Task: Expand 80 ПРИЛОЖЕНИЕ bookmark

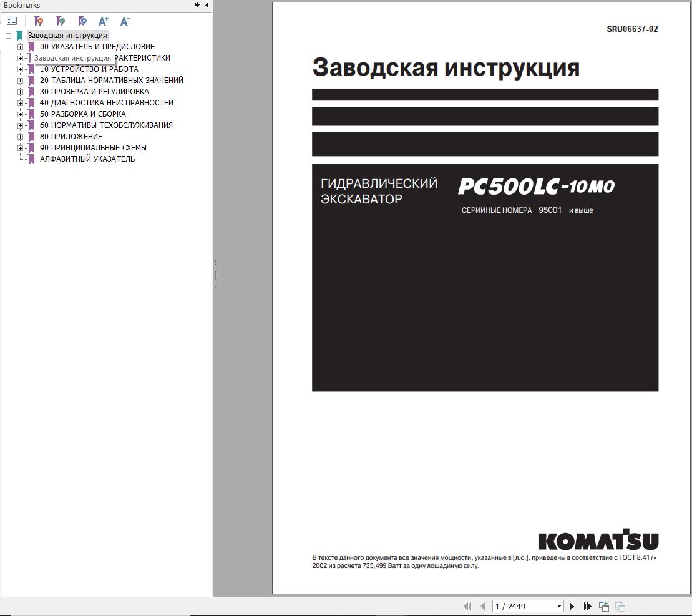Action: [20, 137]
